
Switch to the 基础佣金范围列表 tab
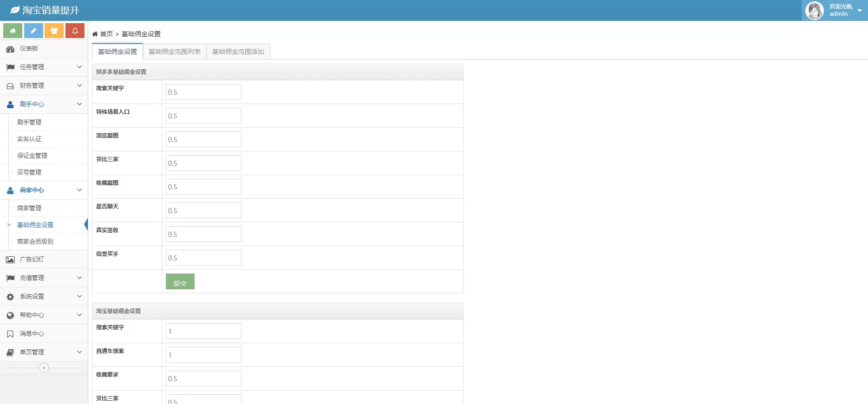coord(175,52)
